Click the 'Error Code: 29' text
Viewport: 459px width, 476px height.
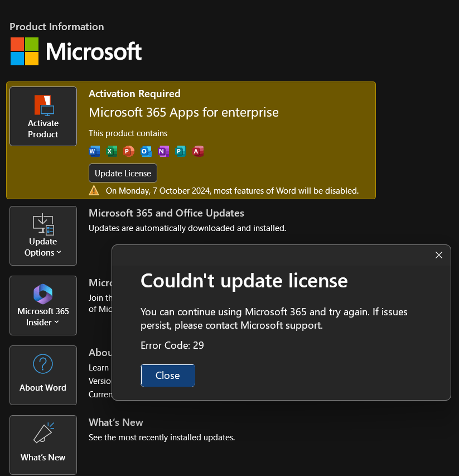[x=172, y=345]
